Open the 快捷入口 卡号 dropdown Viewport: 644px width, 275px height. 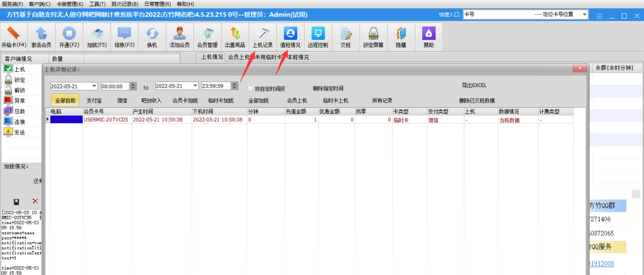[584, 14]
